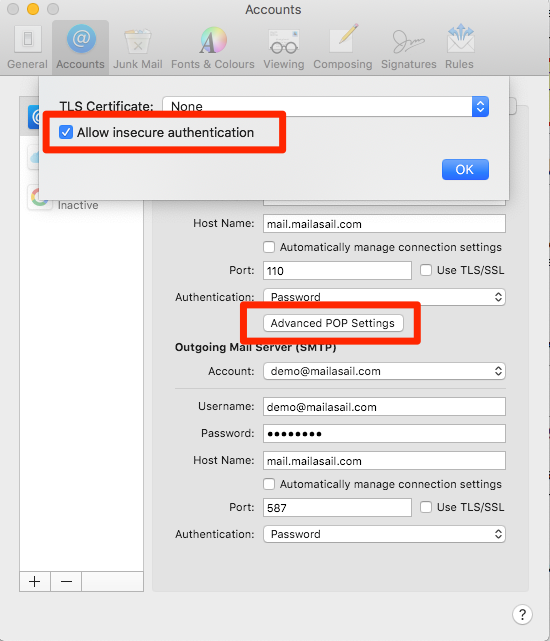Enable Use TLS/SSL for port 587
Image resolution: width=550 pixels, height=641 pixels.
(426, 507)
